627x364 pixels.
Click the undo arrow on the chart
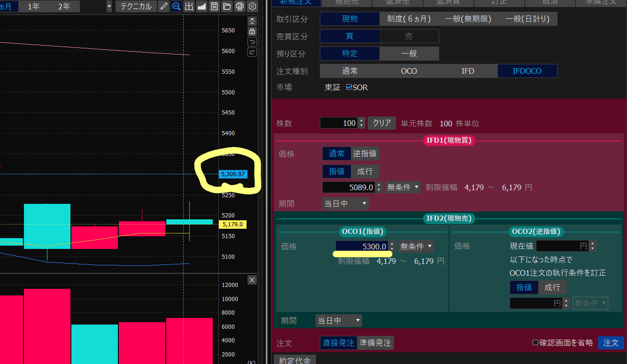[252, 42]
